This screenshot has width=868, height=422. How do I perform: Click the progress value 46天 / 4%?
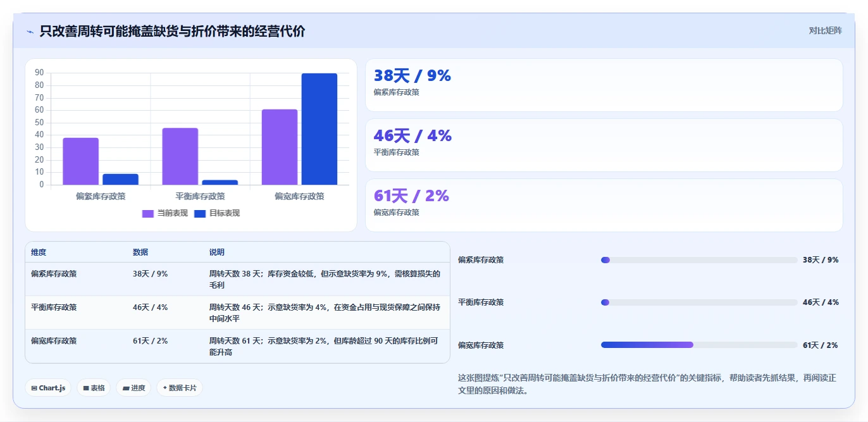821,302
